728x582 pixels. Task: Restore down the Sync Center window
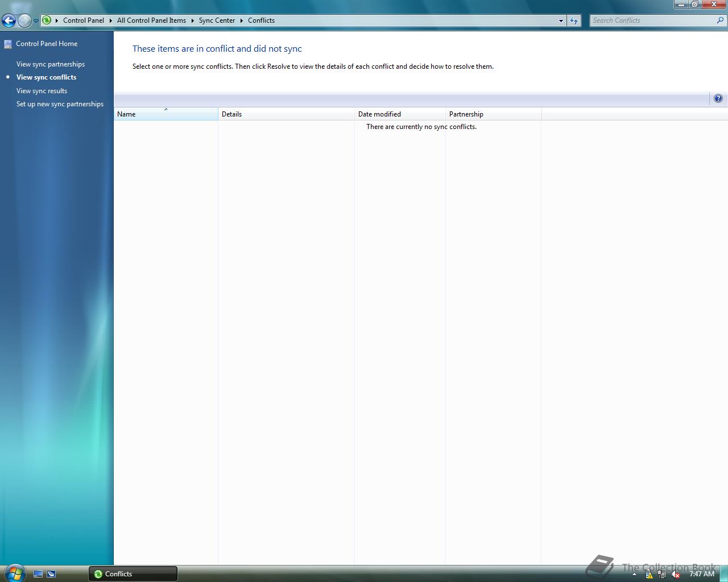695,4
